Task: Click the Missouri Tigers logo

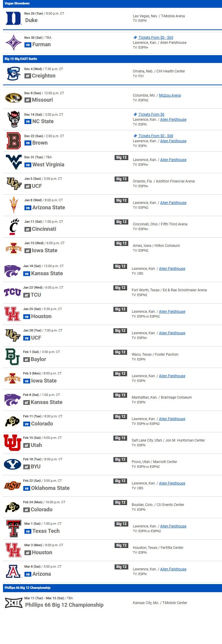Action: (x=14, y=97)
